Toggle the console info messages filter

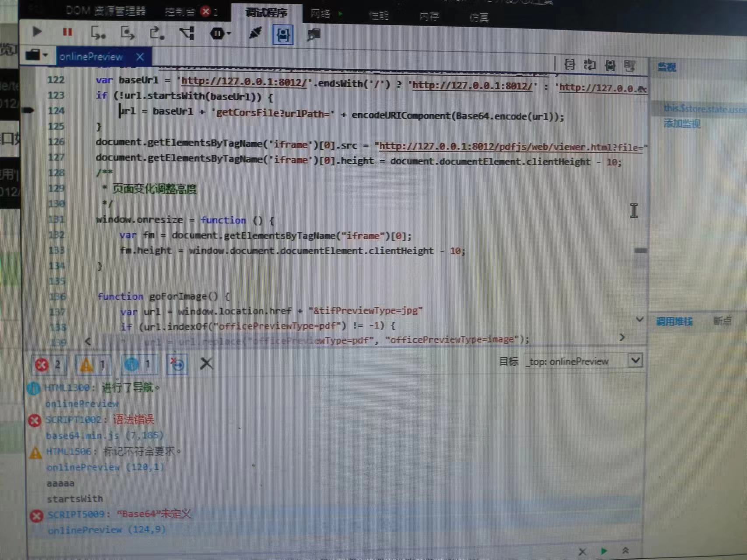coord(139,364)
